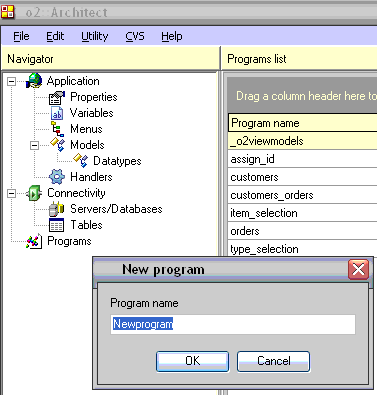Image resolution: width=377 pixels, height=395 pixels.
Task: Select the customers program row
Action: click(x=303, y=177)
